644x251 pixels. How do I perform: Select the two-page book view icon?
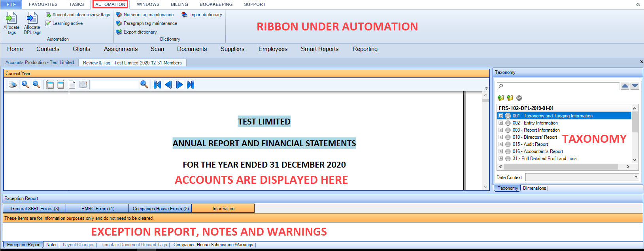(x=83, y=85)
